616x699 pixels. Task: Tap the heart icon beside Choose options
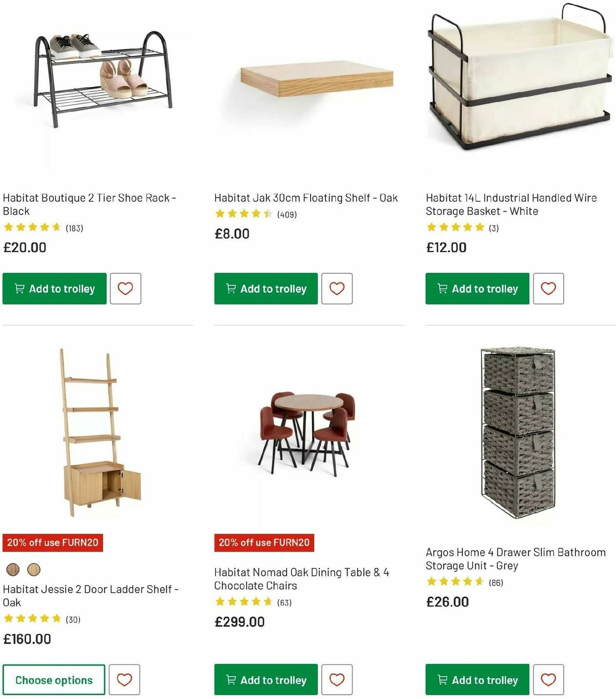coord(126,679)
